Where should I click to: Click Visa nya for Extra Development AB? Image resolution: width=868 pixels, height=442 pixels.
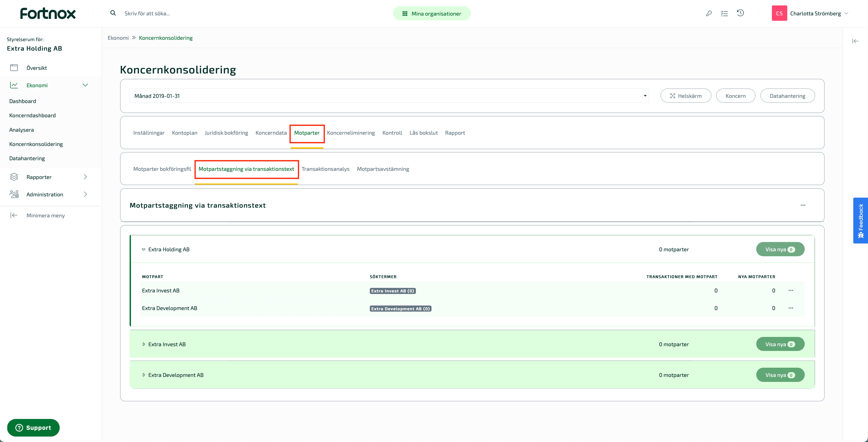point(780,375)
